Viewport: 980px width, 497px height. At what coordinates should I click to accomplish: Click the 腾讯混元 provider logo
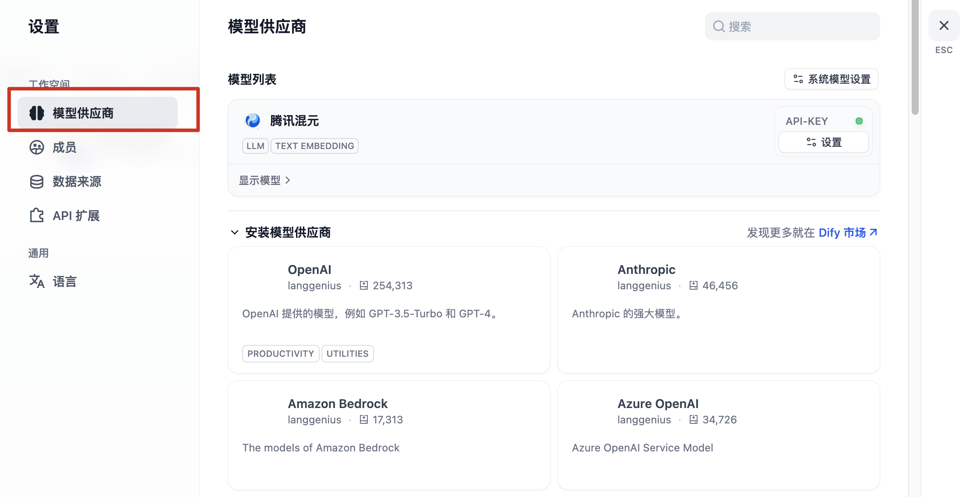[x=253, y=121]
